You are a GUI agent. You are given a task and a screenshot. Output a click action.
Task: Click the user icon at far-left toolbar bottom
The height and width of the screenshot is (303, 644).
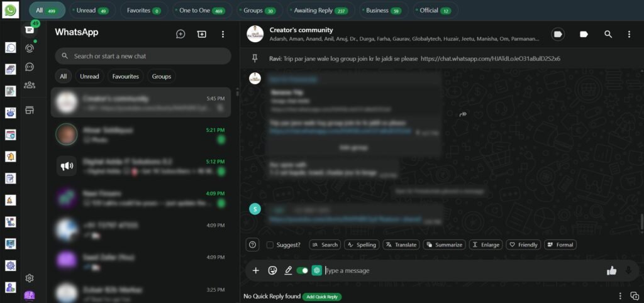pyautogui.click(x=11, y=287)
